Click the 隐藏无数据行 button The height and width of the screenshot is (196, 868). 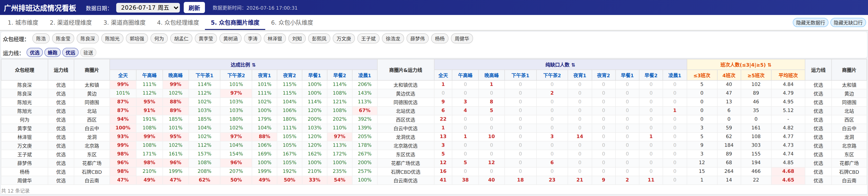810,23
